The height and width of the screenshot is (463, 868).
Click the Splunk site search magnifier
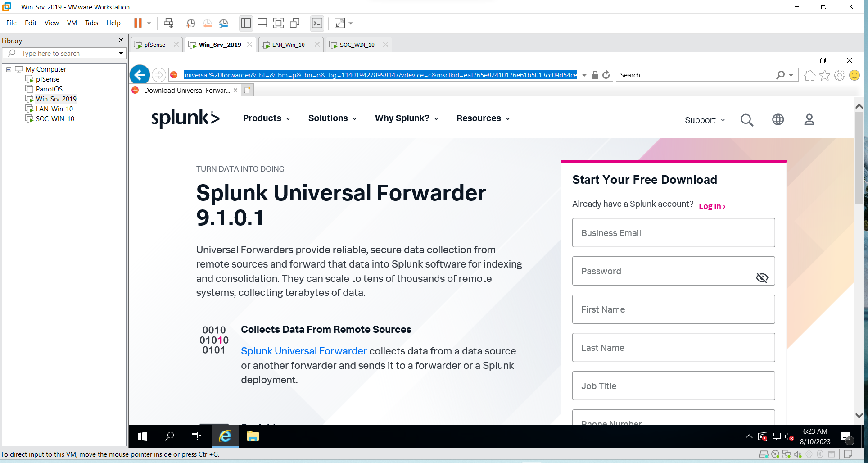pos(746,120)
